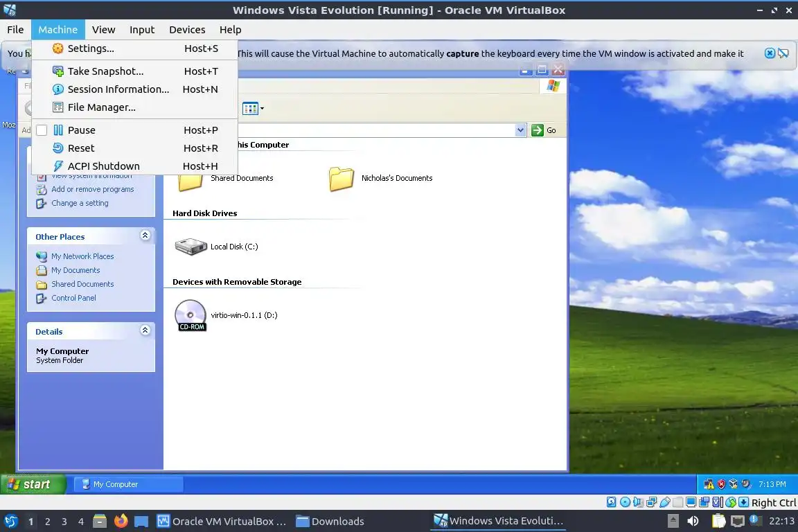Select the Local Disk (C:) drive icon
798x532 pixels.
[191, 247]
